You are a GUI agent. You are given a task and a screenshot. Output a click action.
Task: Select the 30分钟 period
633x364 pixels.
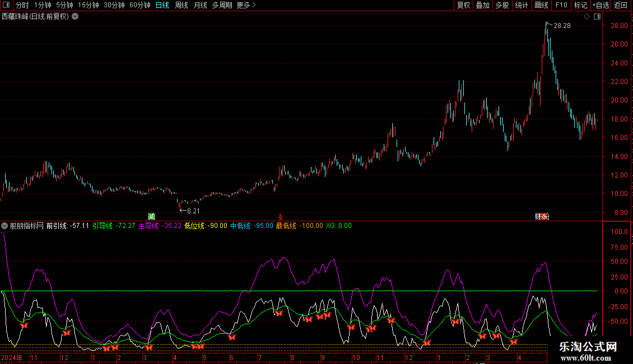click(114, 5)
